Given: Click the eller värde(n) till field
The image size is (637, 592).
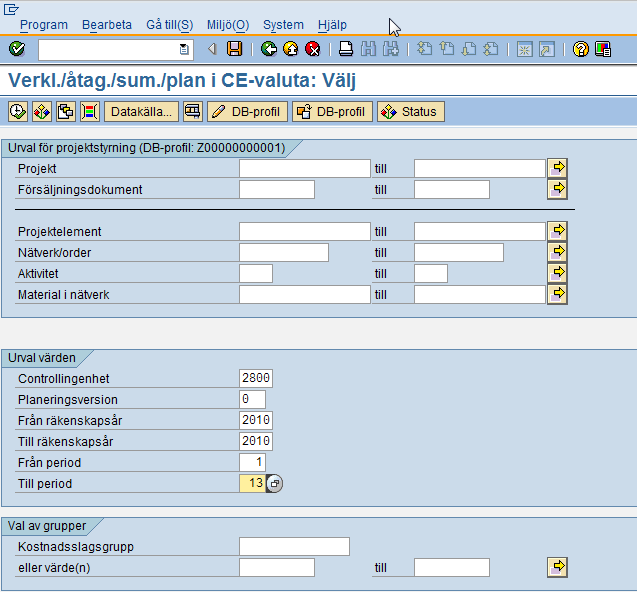Looking at the screenshot, I should click(x=452, y=568).
